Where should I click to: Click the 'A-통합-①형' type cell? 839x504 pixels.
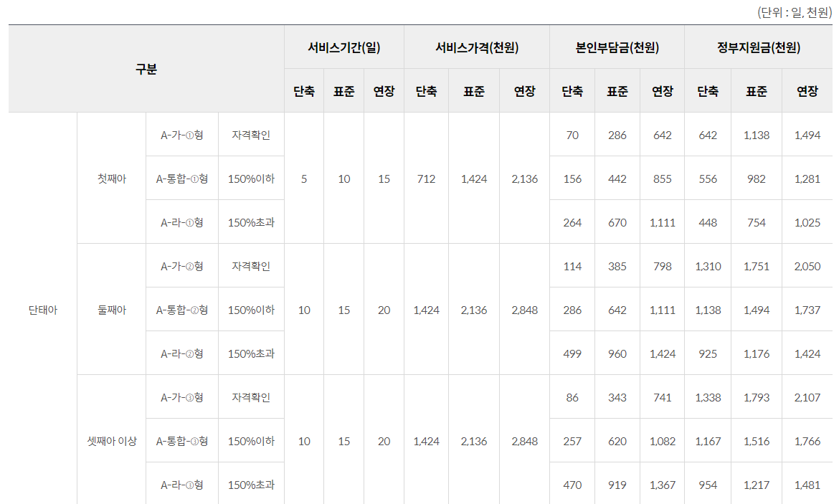click(x=182, y=179)
